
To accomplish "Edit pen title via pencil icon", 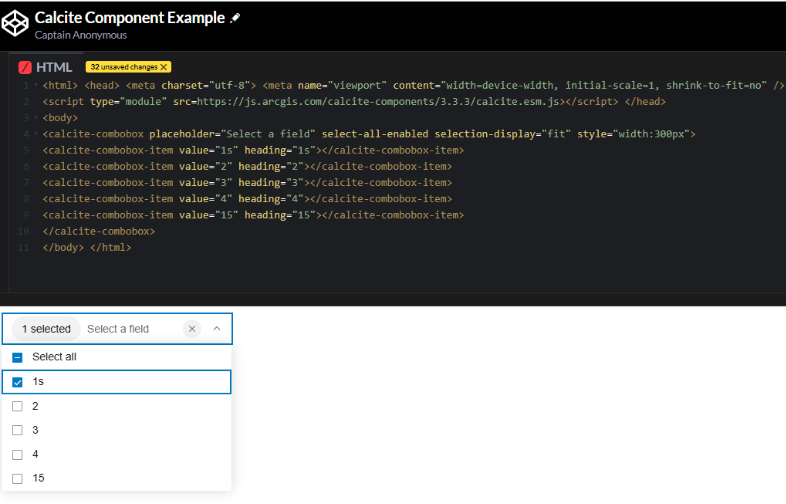I will [235, 18].
